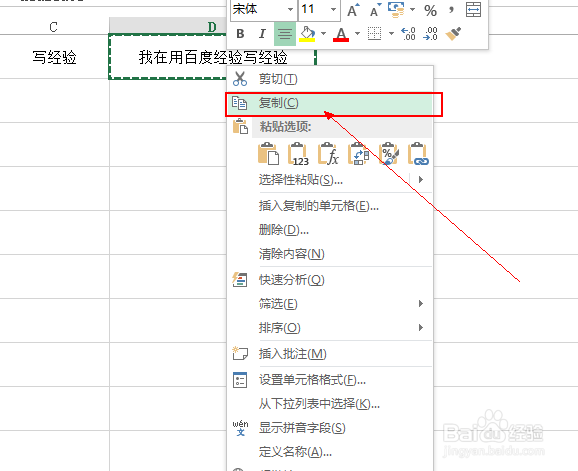Click insert comment note icon
Screen dimensions: 578x471
[x=240, y=353]
